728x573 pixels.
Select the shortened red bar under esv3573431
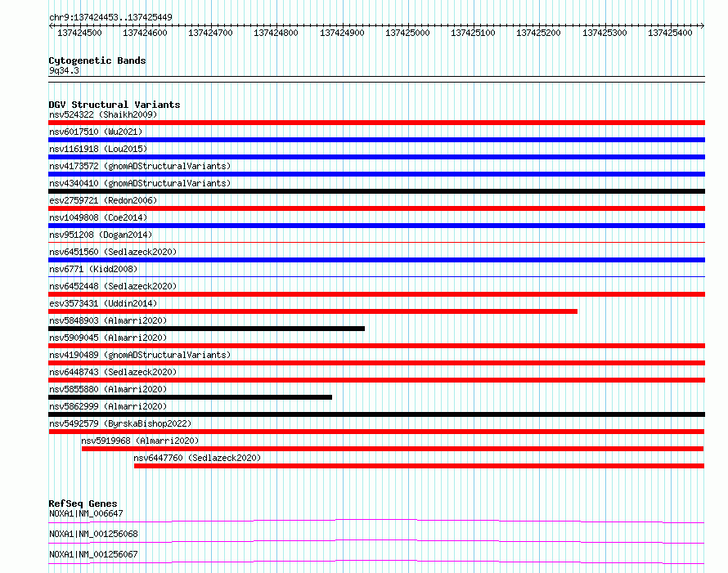[313, 311]
